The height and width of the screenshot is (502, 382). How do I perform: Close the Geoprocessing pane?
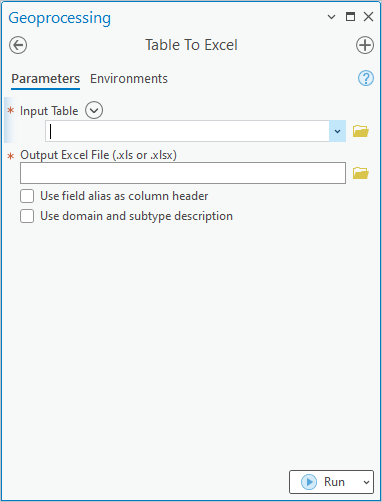pyautogui.click(x=368, y=16)
